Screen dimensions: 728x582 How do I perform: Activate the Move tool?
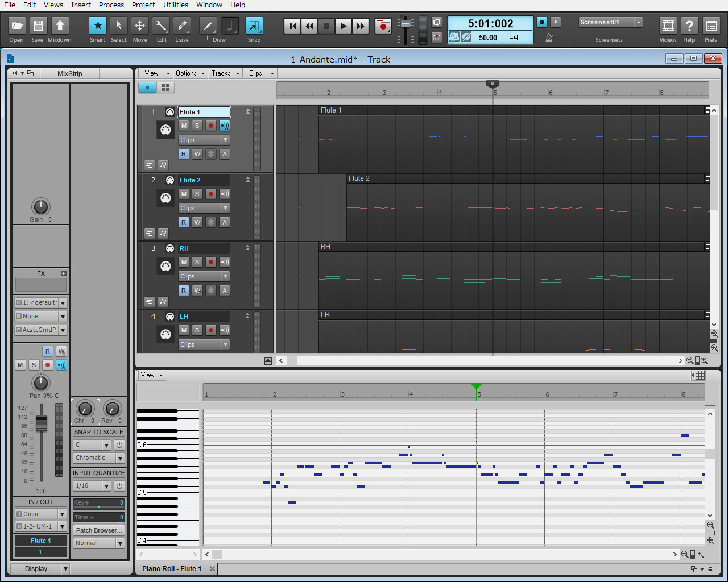pos(139,26)
